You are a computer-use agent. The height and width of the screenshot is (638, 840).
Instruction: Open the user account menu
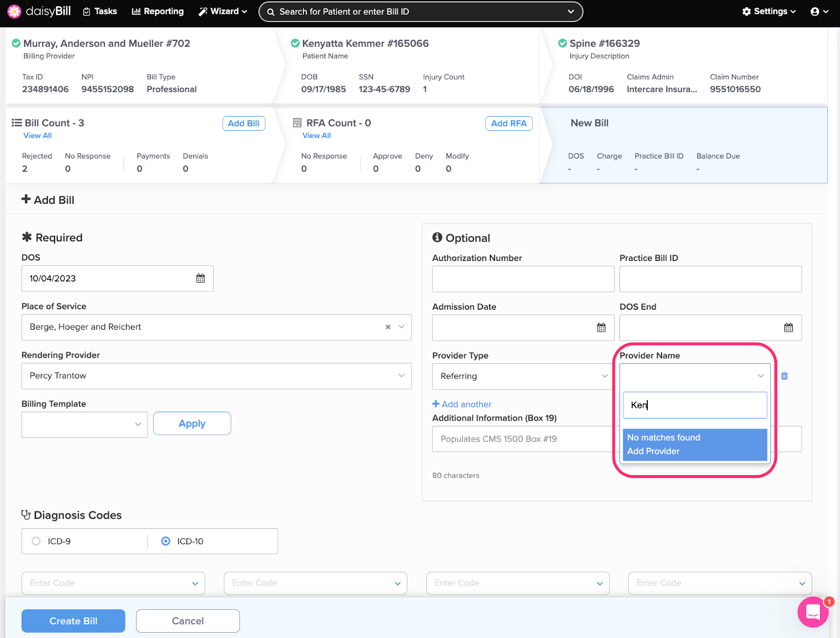click(x=819, y=11)
